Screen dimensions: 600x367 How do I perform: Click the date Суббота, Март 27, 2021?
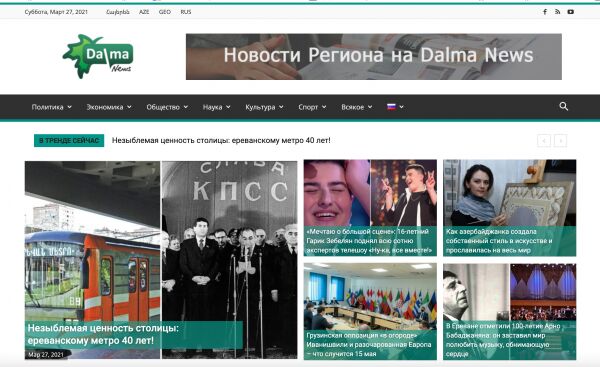coord(56,12)
